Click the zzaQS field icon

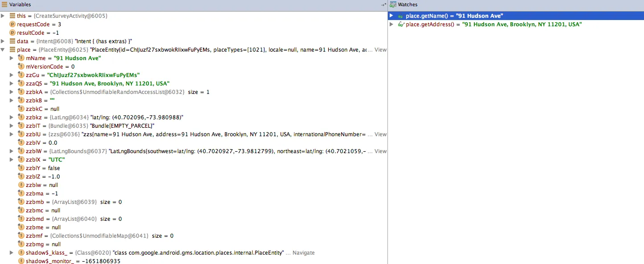(21, 83)
